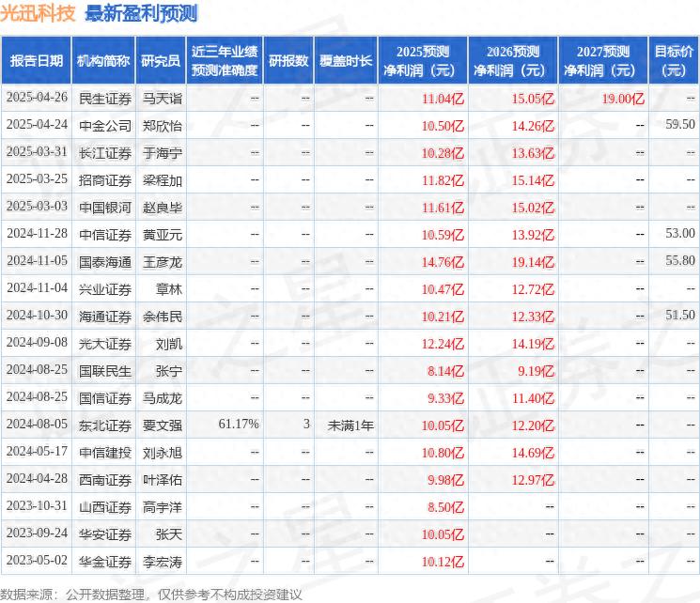Click date 2025-03-03
Screen dimensions: 700x603
(37, 207)
